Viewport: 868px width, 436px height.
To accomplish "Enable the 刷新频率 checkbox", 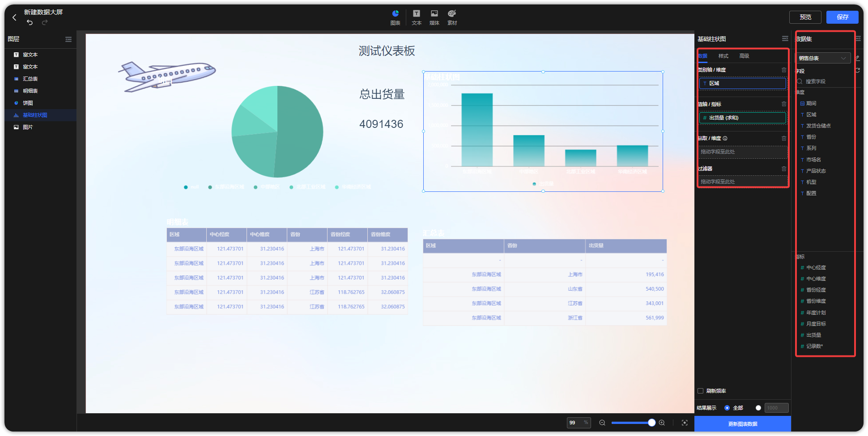I will (x=701, y=391).
